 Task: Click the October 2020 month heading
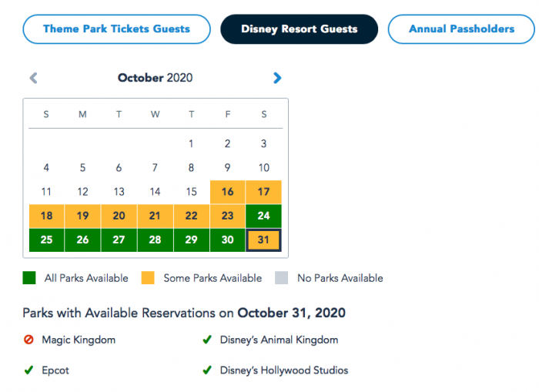[x=155, y=78]
